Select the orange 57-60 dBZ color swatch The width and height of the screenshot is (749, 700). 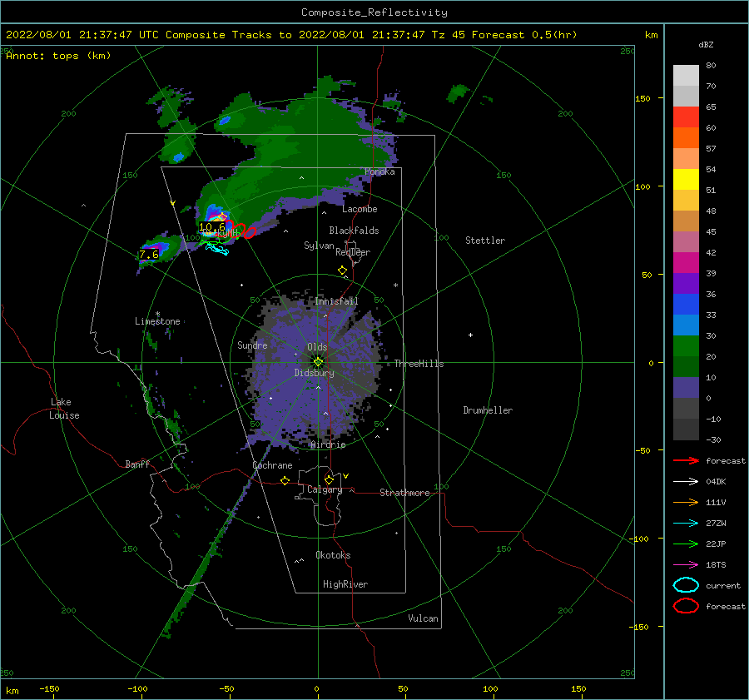pyautogui.click(x=686, y=138)
